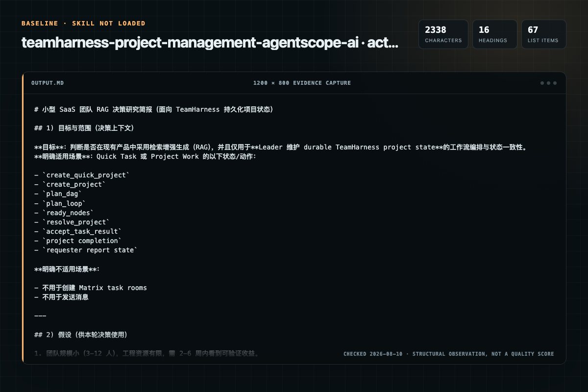The image size is (588, 392).
Task: Click the '不用于创建 Matrix task rooms' item
Action: (91, 288)
